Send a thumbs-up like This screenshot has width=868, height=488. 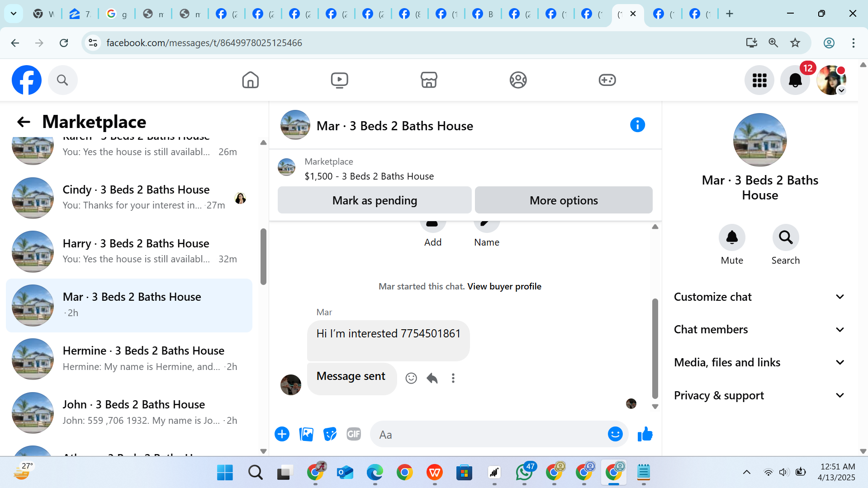pos(645,434)
